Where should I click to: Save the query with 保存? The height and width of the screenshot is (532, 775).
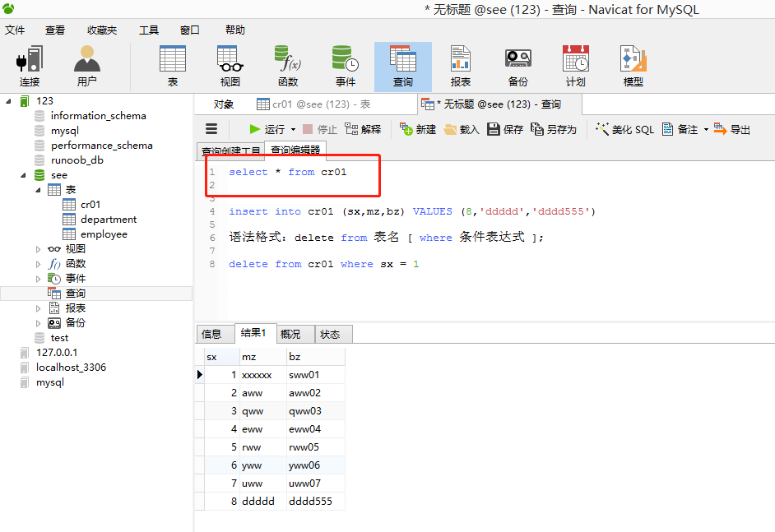pyautogui.click(x=505, y=129)
